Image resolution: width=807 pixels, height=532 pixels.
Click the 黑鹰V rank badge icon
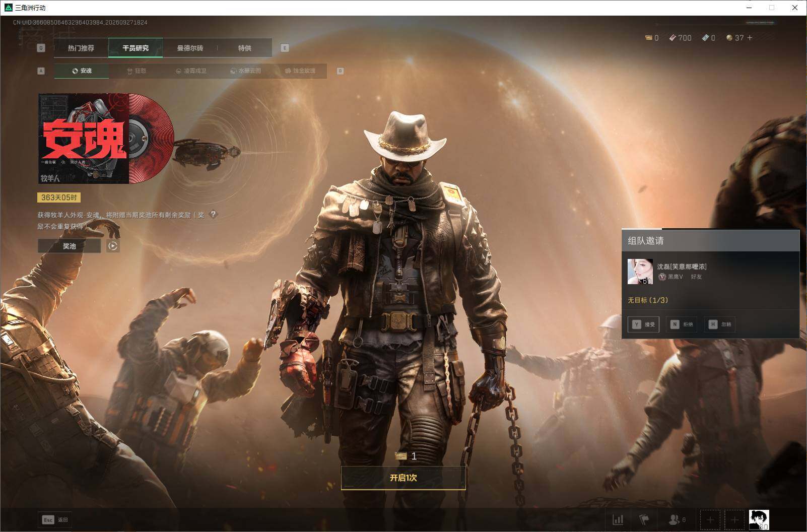point(662,277)
